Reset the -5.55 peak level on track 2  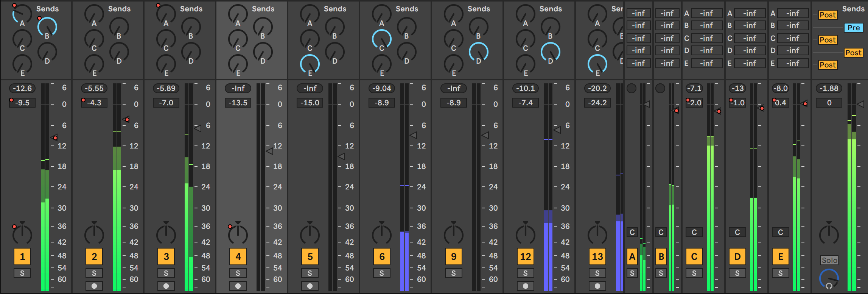(94, 88)
